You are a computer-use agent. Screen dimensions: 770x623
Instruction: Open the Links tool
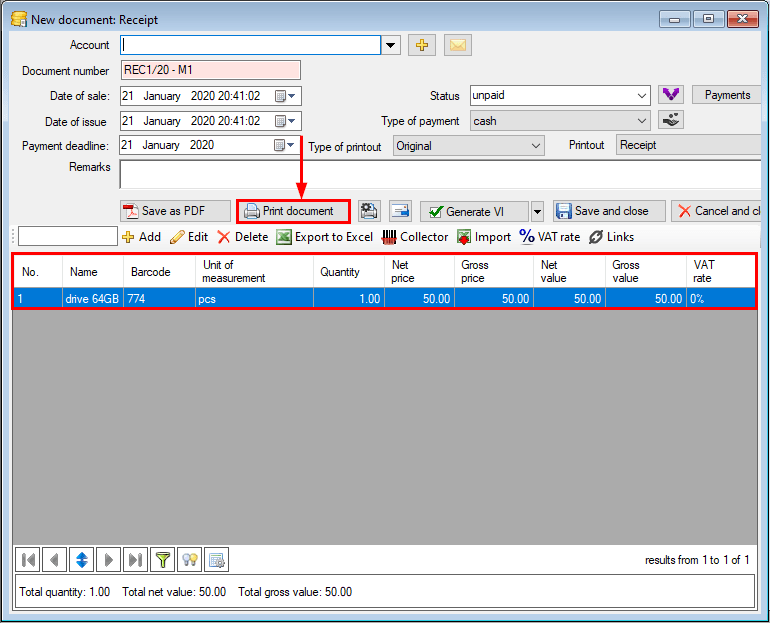click(611, 237)
